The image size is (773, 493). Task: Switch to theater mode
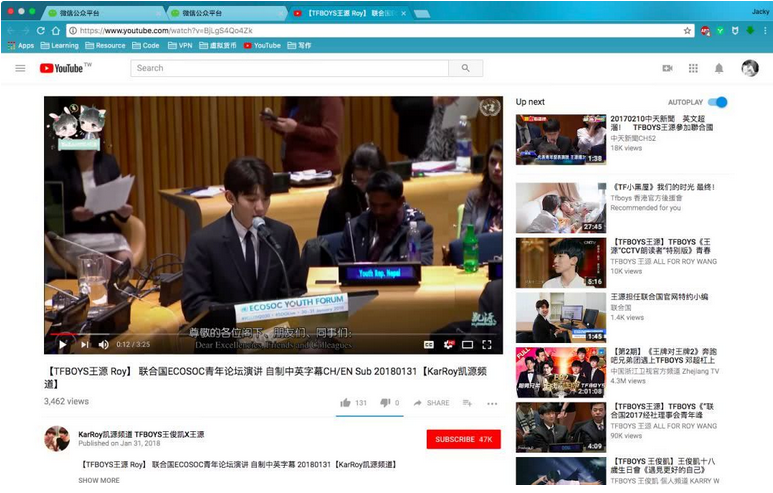tap(467, 345)
